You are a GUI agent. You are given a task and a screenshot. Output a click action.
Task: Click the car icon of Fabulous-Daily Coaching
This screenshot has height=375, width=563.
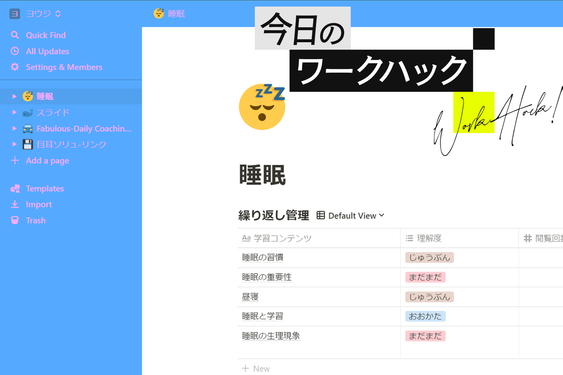click(x=28, y=129)
